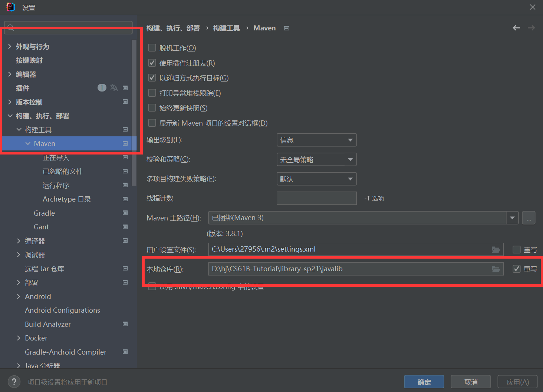This screenshot has width=543, height=392.
Task: Collapse the 构建、执行、部署 node
Action: (10, 116)
